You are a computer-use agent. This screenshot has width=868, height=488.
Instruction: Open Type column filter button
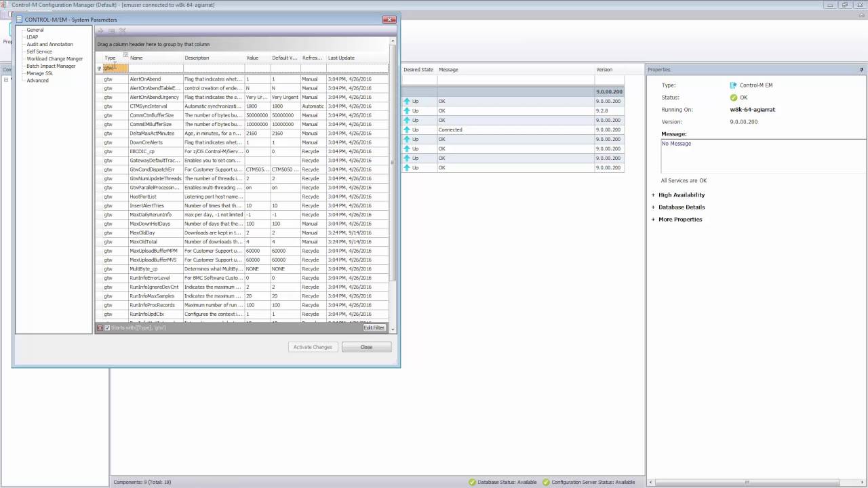125,55
